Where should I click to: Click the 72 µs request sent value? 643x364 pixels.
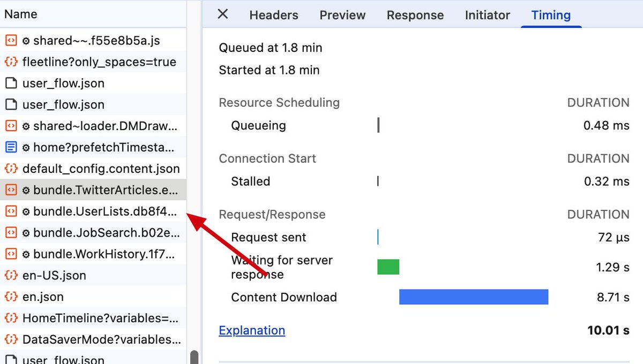click(614, 237)
